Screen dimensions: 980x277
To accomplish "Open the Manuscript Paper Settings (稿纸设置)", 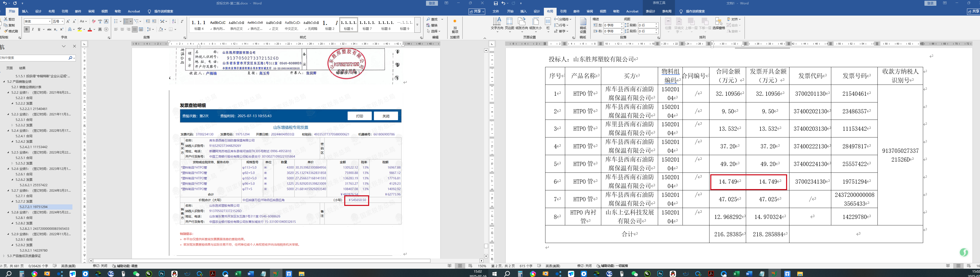I will pyautogui.click(x=583, y=25).
